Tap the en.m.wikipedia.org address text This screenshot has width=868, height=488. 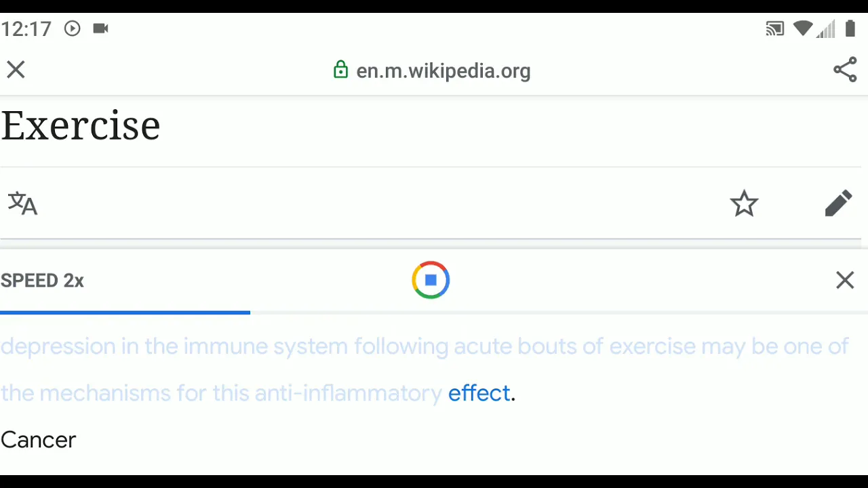tap(443, 70)
